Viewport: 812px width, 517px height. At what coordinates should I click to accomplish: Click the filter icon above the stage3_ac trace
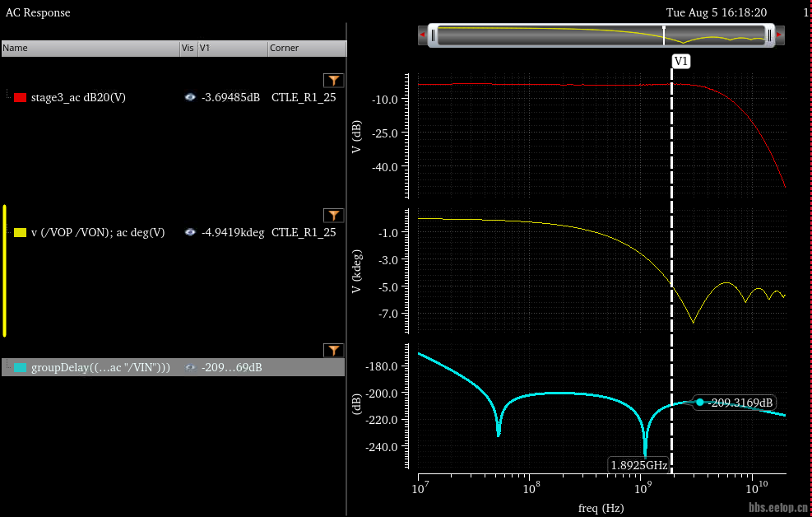click(x=333, y=81)
